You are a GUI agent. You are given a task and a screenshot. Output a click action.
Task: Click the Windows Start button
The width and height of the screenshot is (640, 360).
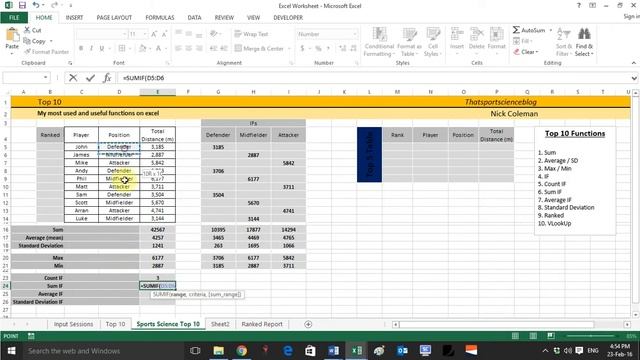point(11,351)
